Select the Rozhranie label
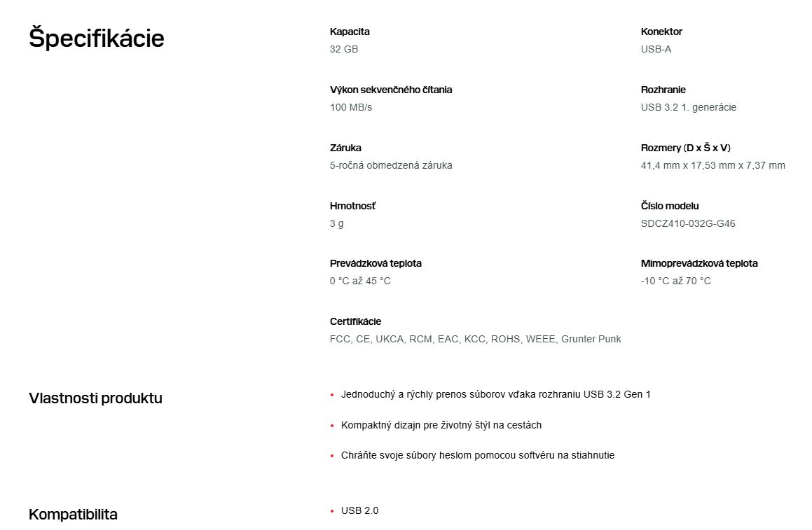The image size is (812, 530). [663, 90]
